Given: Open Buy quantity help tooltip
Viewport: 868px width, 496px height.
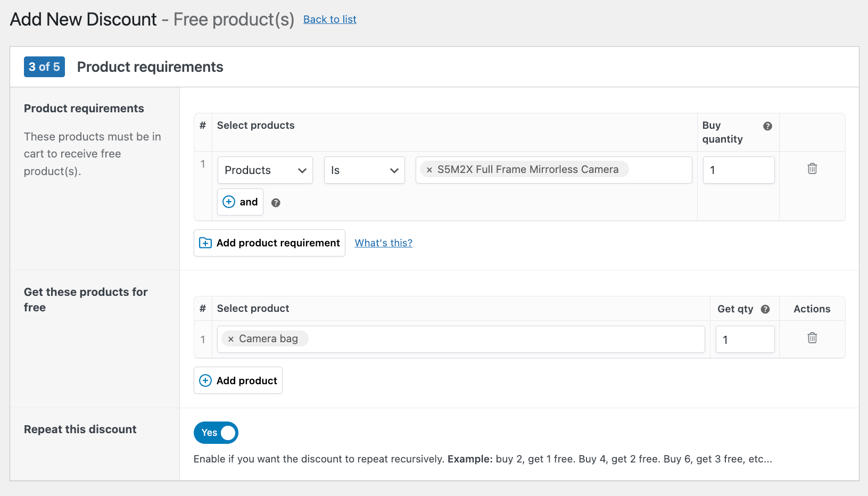Looking at the screenshot, I should 767,126.
